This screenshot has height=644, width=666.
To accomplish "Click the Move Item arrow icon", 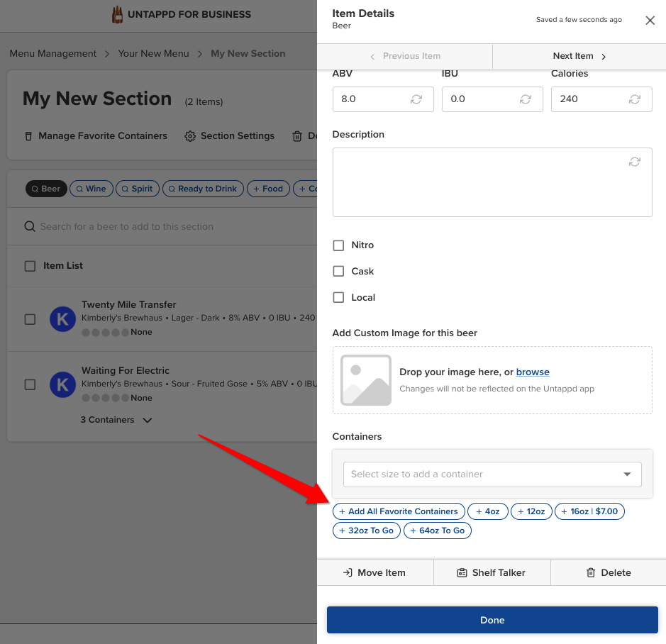I will pos(348,572).
